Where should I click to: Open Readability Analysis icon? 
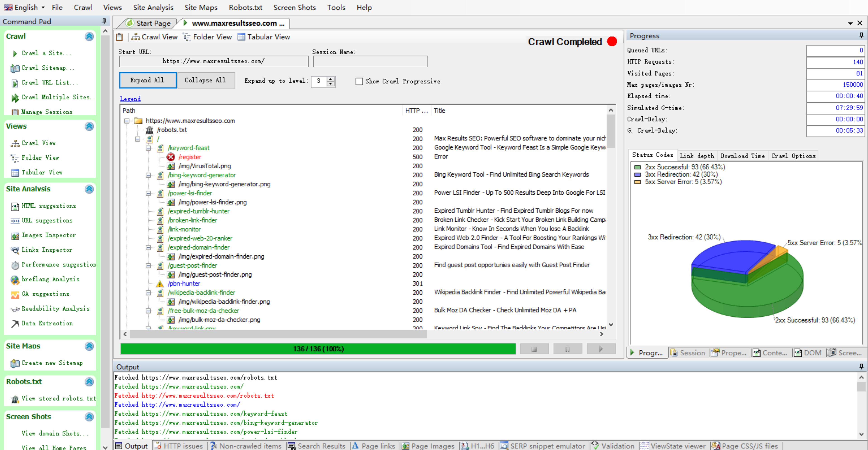tap(15, 309)
